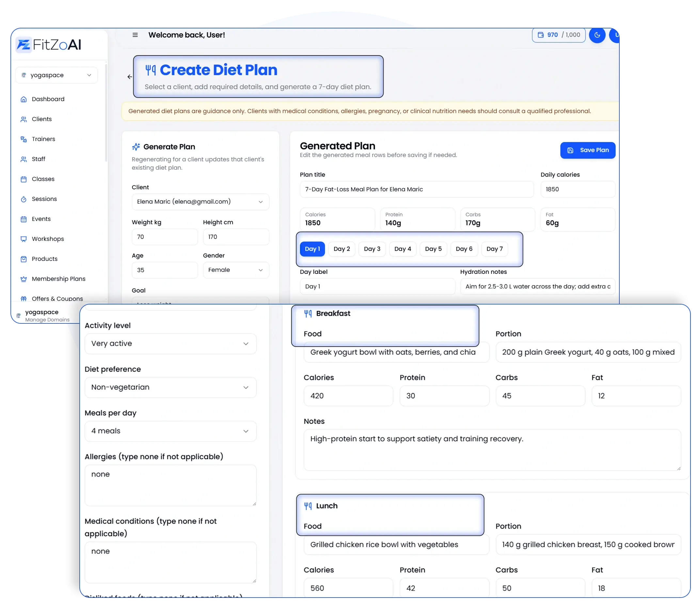This screenshot has height=609, width=700.
Task: Toggle the hamburger menu icon
Action: (x=135, y=35)
